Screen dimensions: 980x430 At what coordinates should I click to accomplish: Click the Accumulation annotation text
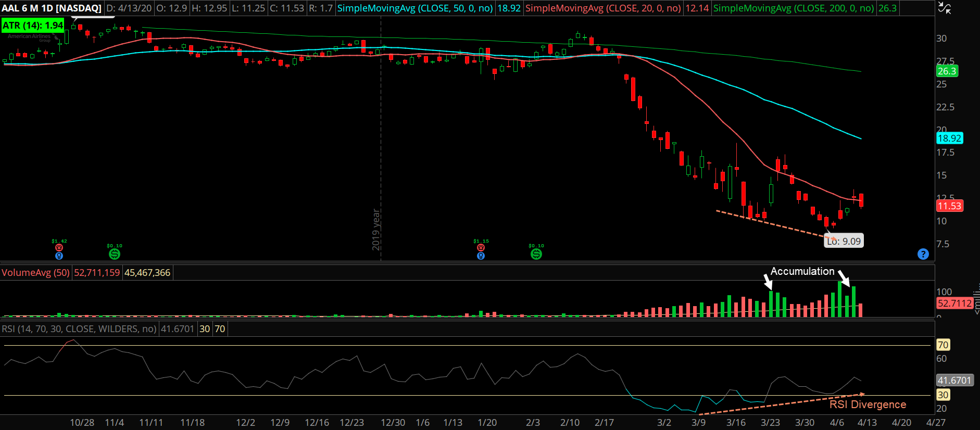pos(802,271)
